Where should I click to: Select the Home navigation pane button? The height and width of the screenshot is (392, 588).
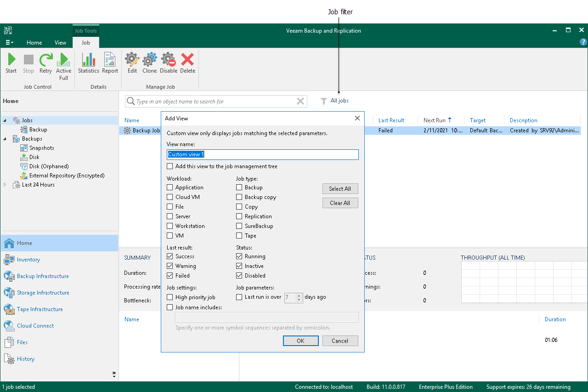point(59,243)
